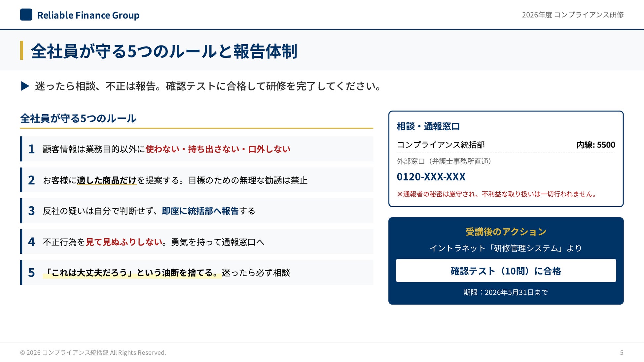This screenshot has height=362, width=644.
Task: Click the navy square company logo
Action: click(26, 15)
